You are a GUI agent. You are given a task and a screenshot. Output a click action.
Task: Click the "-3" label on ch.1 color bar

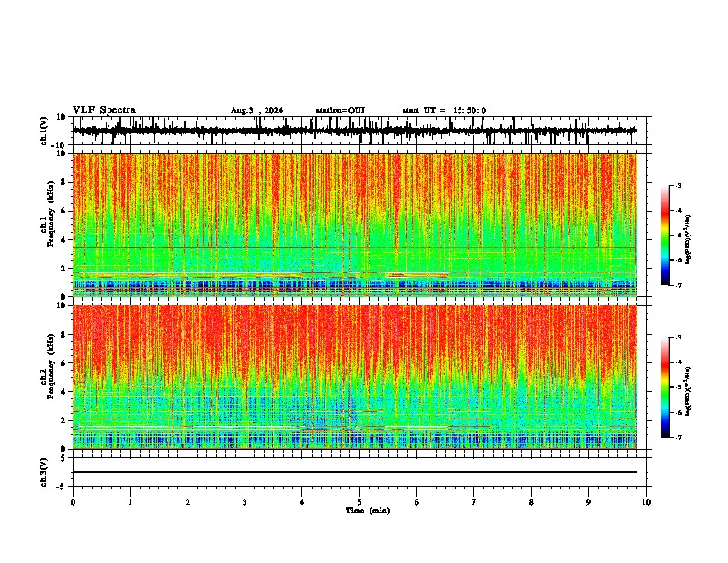coord(677,186)
